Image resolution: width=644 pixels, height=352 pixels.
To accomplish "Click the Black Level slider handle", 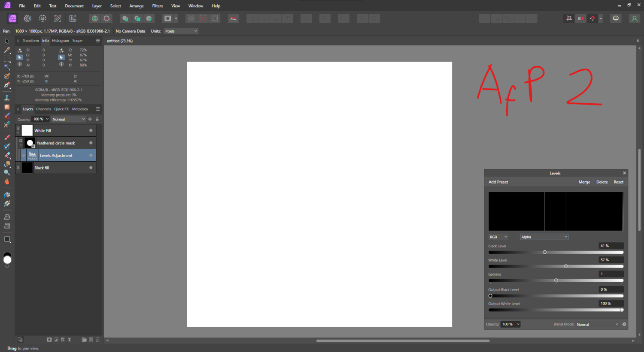I will (x=544, y=252).
